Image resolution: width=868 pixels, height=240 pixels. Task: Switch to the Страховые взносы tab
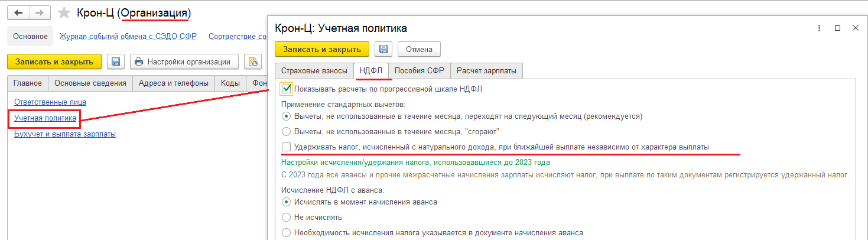click(314, 71)
